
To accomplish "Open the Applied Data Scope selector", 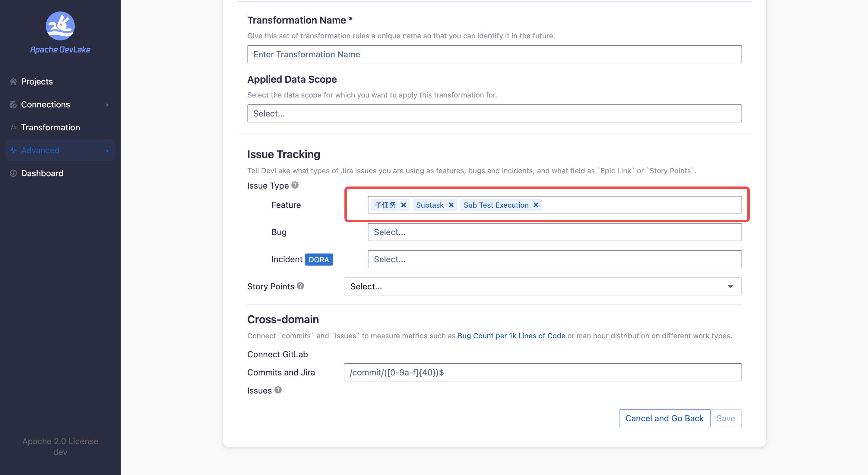I will pyautogui.click(x=494, y=113).
